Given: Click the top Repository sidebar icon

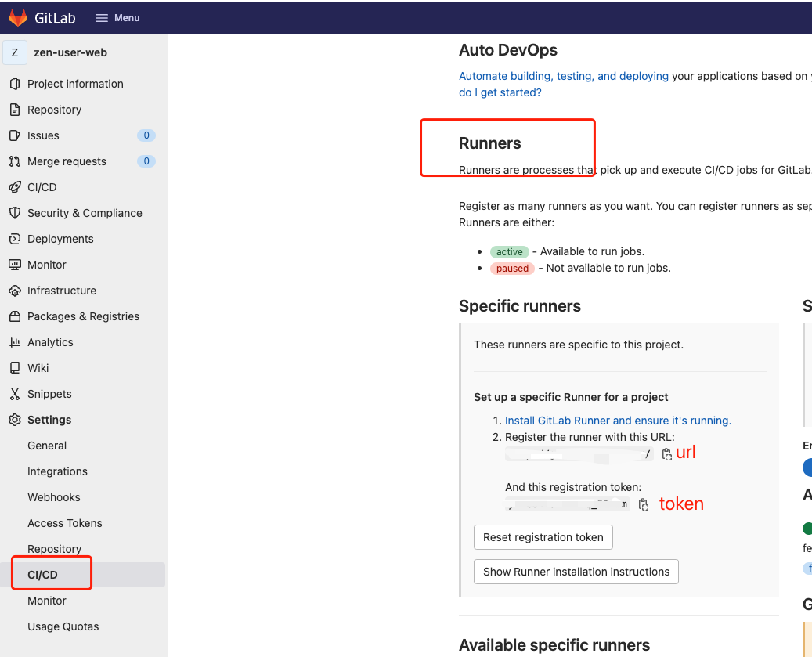Looking at the screenshot, I should [x=15, y=110].
